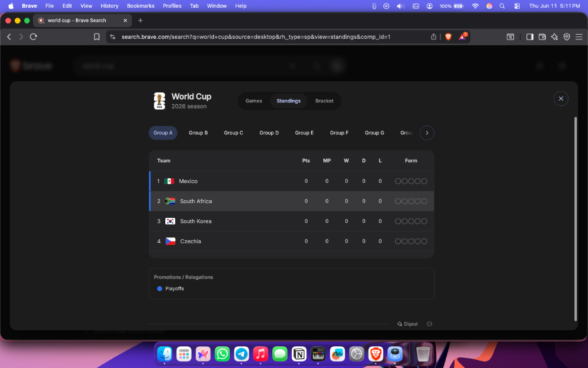Select the Standings tab
This screenshot has width=588, height=368.
[288, 101]
